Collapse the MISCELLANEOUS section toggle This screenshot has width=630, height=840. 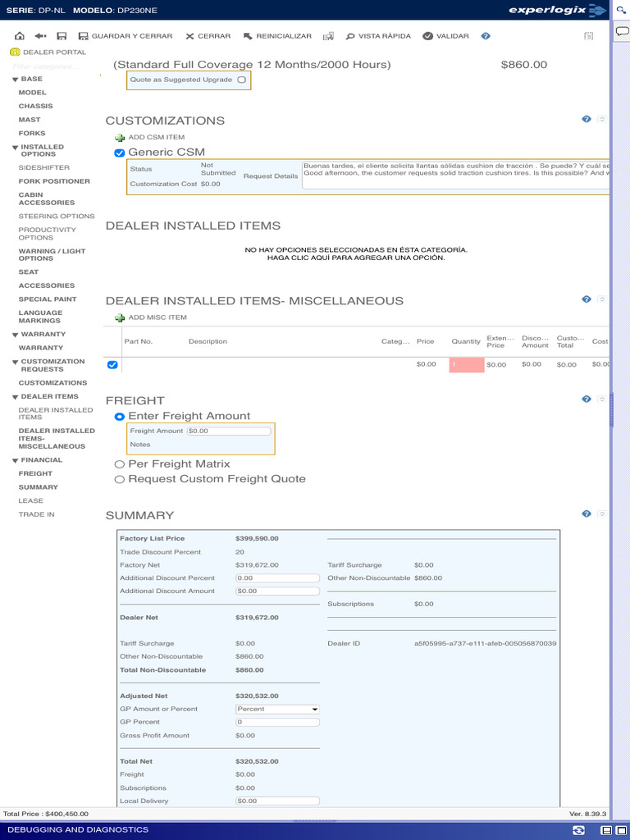click(601, 299)
